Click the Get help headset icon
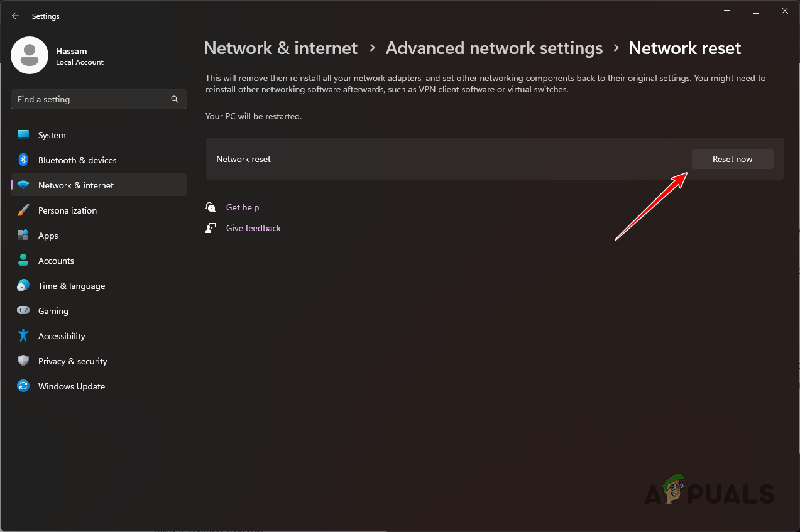800x532 pixels. click(210, 207)
